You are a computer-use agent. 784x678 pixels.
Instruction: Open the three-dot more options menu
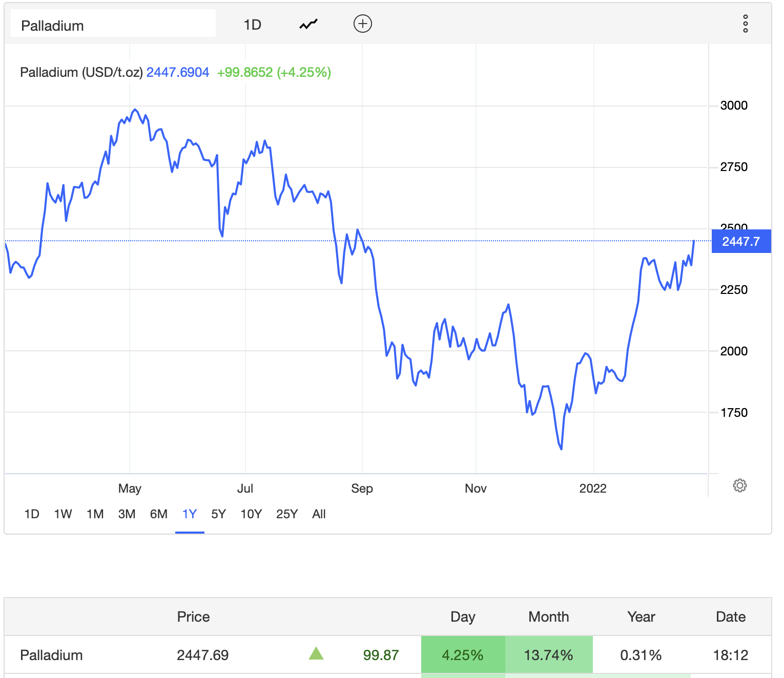click(745, 24)
